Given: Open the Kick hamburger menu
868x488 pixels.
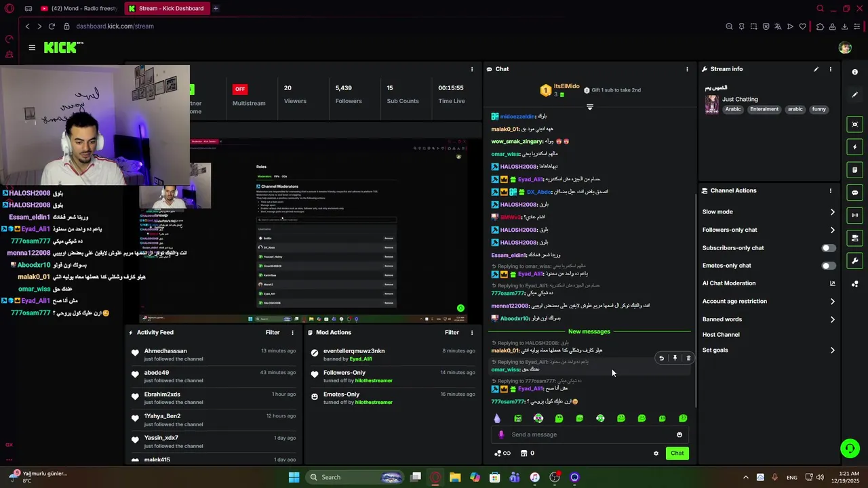Looking at the screenshot, I should pyautogui.click(x=32, y=47).
